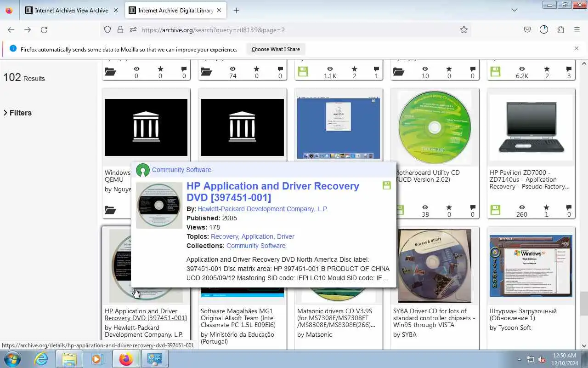Open the Motherboard Utility CD green disc thumbnail
The height and width of the screenshot is (368, 588).
click(435, 127)
